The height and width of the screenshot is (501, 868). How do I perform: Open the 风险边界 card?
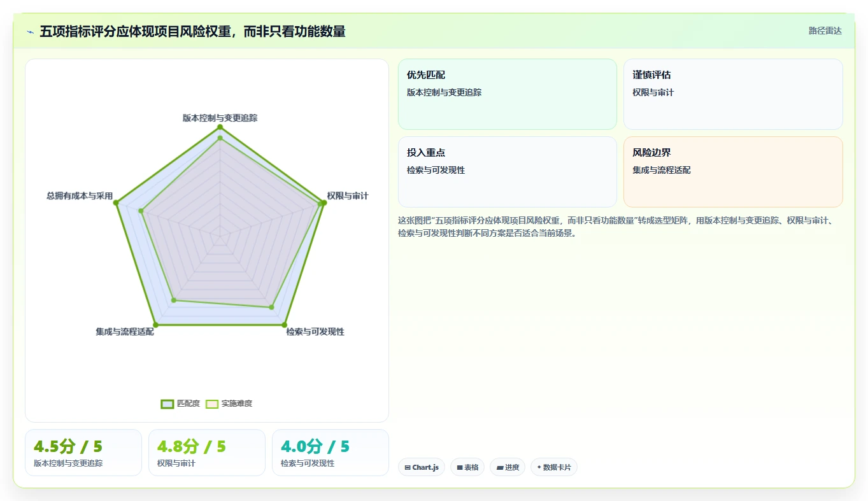tap(733, 172)
